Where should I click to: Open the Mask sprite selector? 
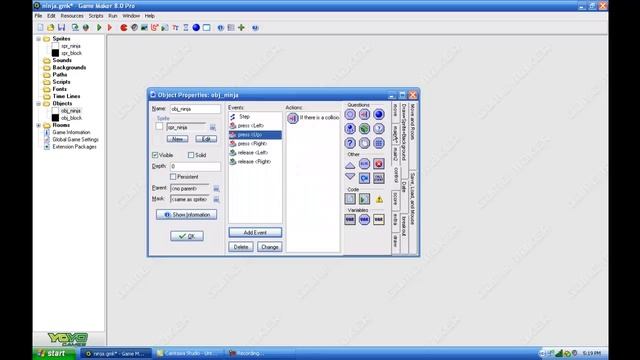click(x=216, y=199)
